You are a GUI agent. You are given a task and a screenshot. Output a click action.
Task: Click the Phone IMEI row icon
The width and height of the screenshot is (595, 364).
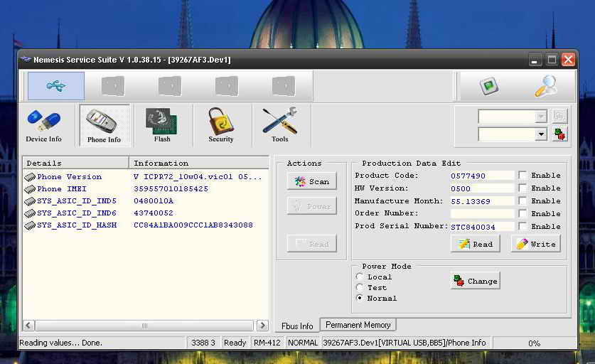30,189
